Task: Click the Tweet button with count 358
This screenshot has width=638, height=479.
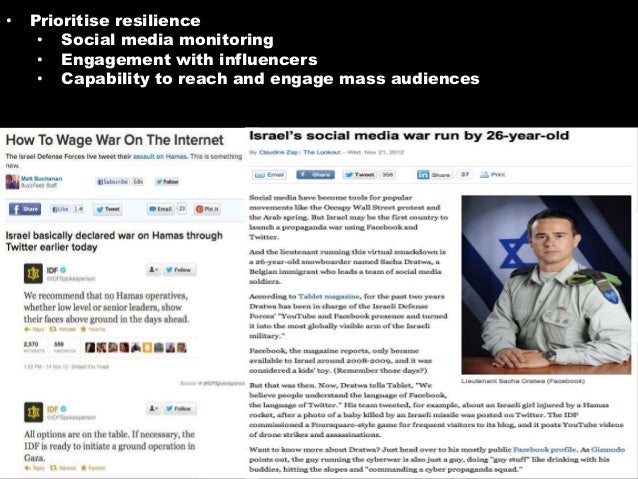Action: tap(360, 175)
